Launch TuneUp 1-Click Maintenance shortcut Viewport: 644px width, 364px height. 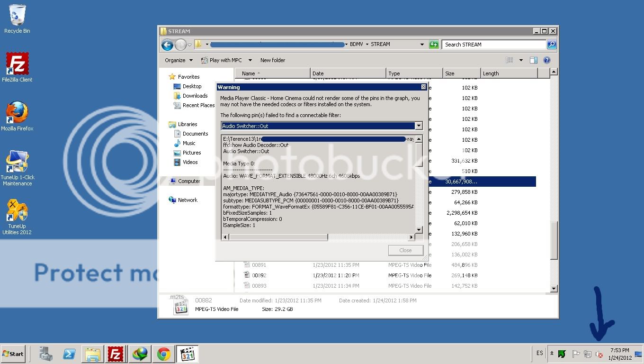(x=17, y=168)
